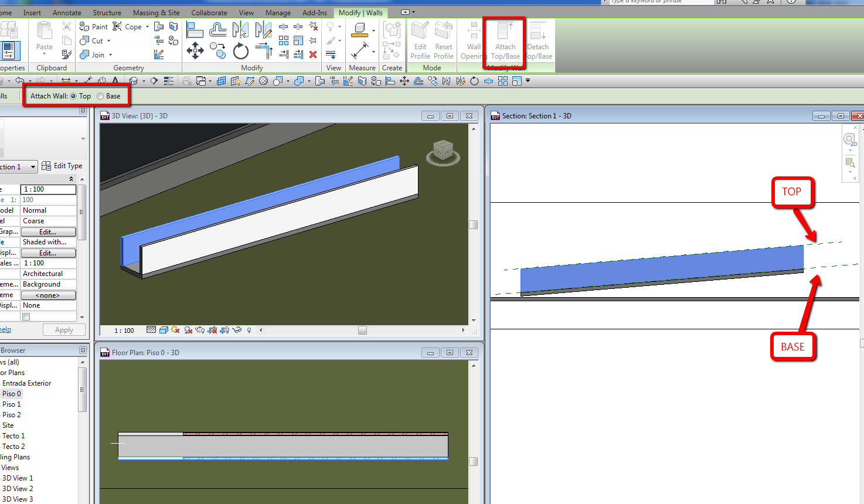The height and width of the screenshot is (504, 864).
Task: Click the Edit Type icon
Action: tap(46, 166)
